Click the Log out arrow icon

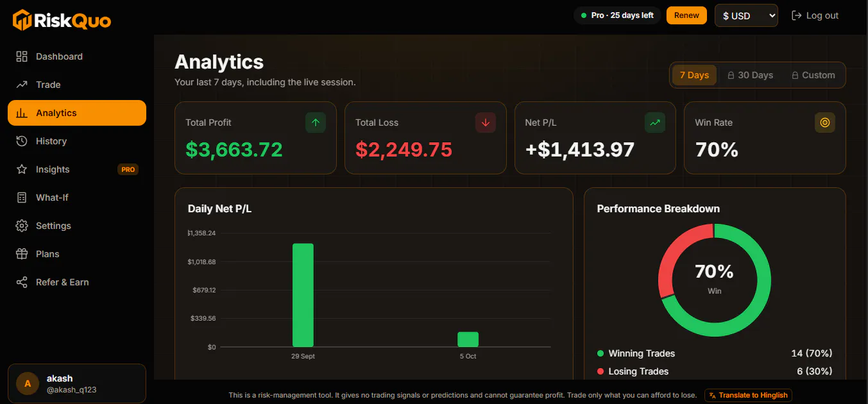[x=797, y=15]
